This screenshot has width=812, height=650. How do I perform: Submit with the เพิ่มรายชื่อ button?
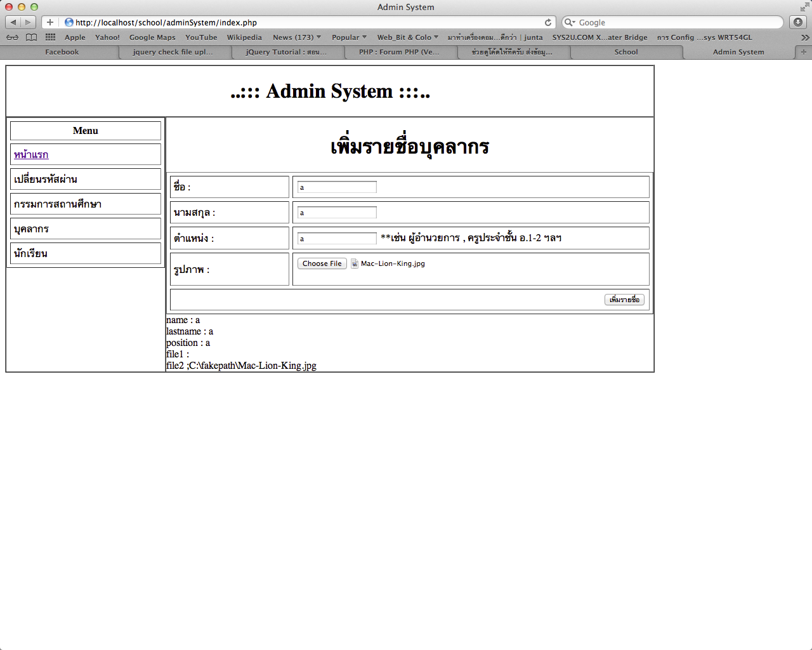pos(624,300)
